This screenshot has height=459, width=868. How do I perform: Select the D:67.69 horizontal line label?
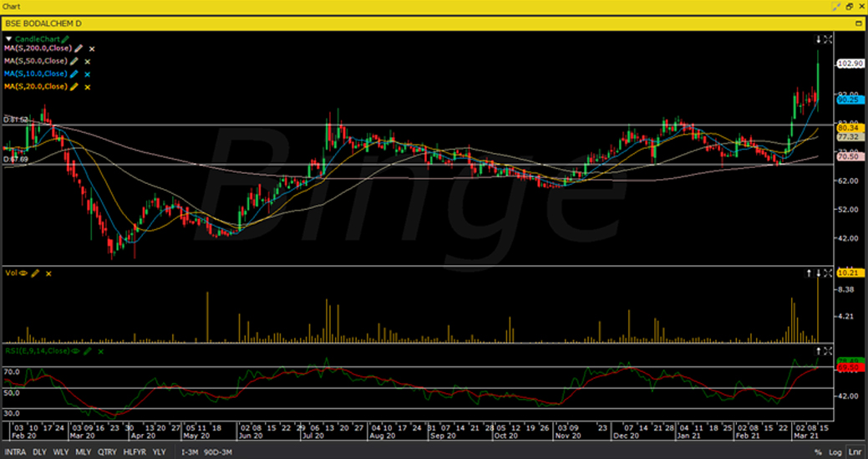16,160
